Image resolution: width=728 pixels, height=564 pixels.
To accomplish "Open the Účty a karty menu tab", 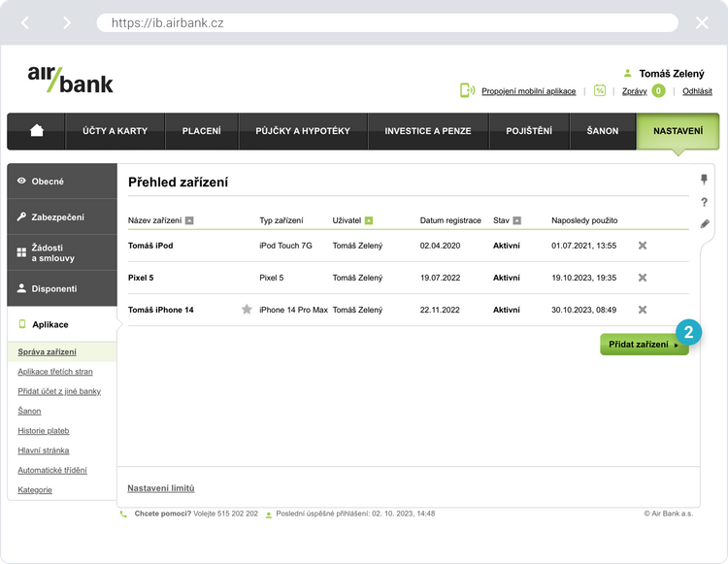I will tap(115, 131).
